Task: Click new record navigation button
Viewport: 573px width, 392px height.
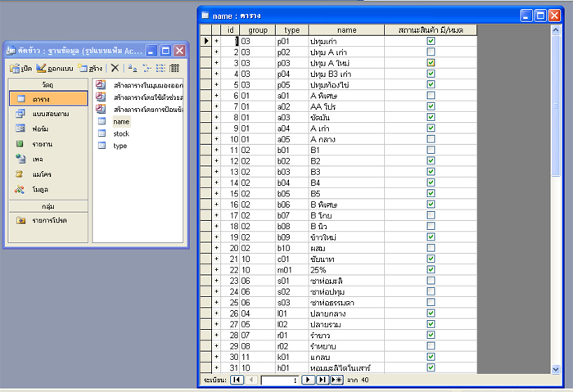Action: point(336,380)
